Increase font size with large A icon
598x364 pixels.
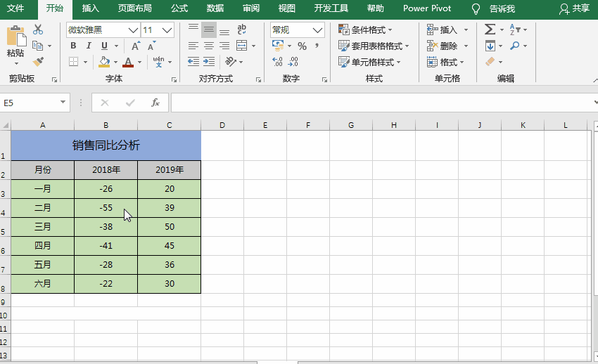pyautogui.click(x=136, y=46)
